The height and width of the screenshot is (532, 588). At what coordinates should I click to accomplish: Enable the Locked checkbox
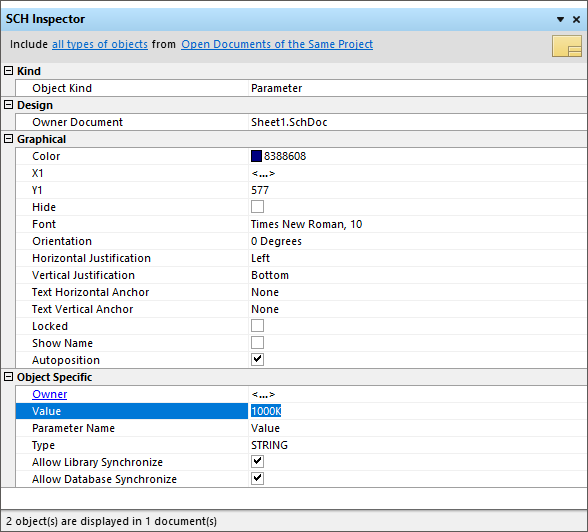[257, 325]
